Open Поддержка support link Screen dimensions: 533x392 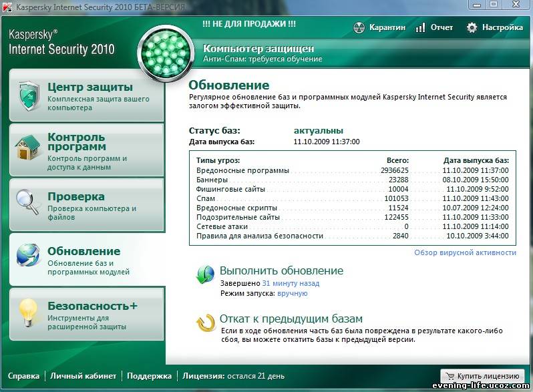pos(149,376)
